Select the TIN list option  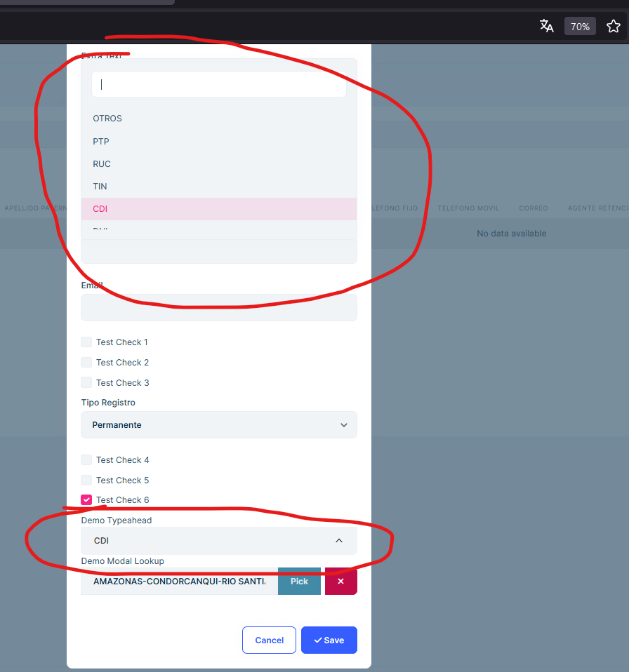100,187
